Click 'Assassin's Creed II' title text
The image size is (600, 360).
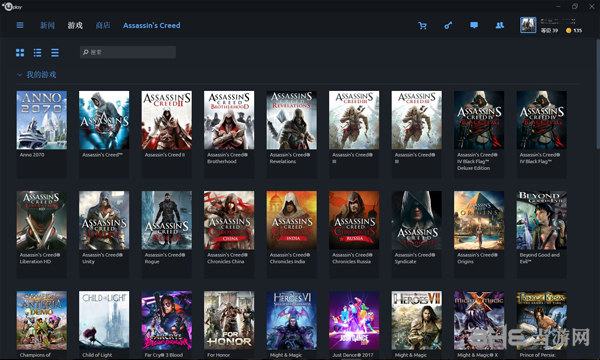click(x=165, y=155)
